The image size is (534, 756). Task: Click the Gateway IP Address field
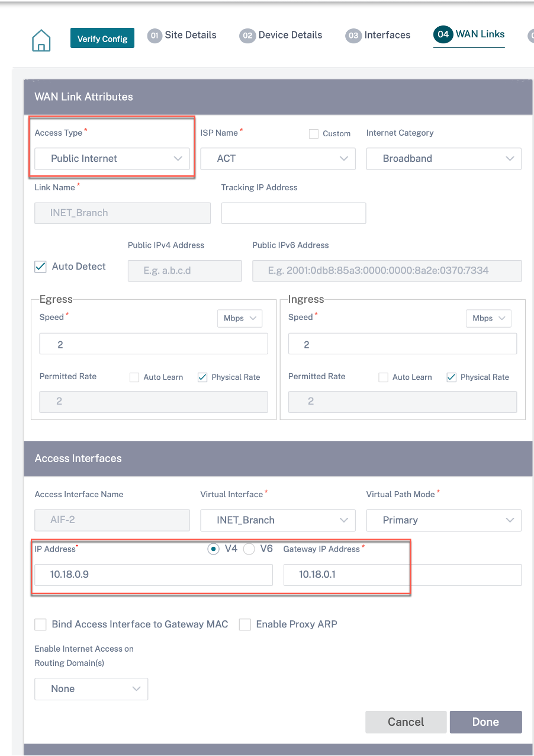pos(403,575)
